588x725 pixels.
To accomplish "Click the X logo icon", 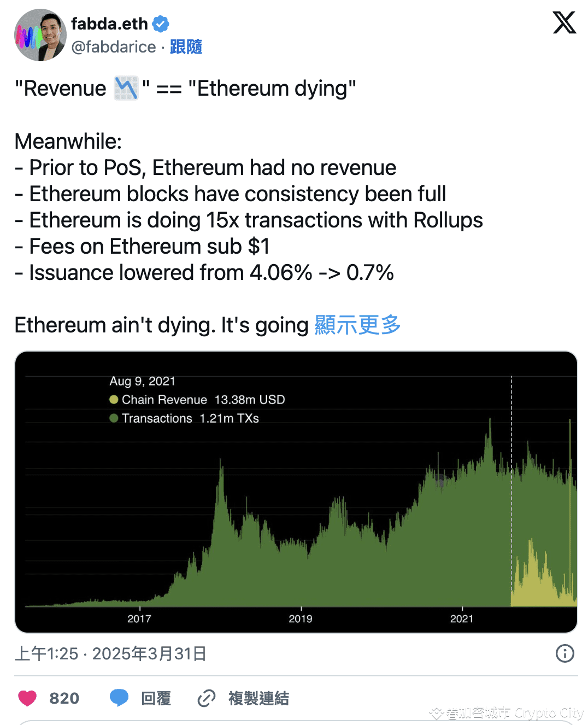I will click(564, 23).
